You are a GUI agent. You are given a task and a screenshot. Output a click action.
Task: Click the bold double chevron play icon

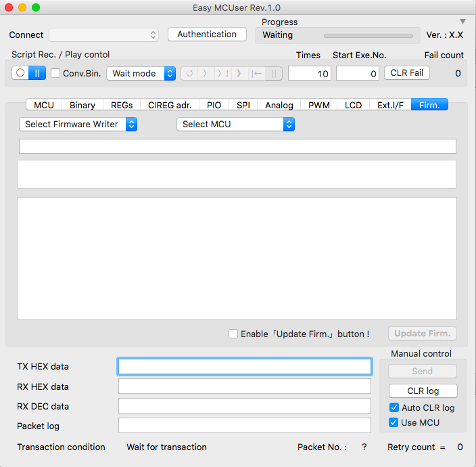point(239,74)
